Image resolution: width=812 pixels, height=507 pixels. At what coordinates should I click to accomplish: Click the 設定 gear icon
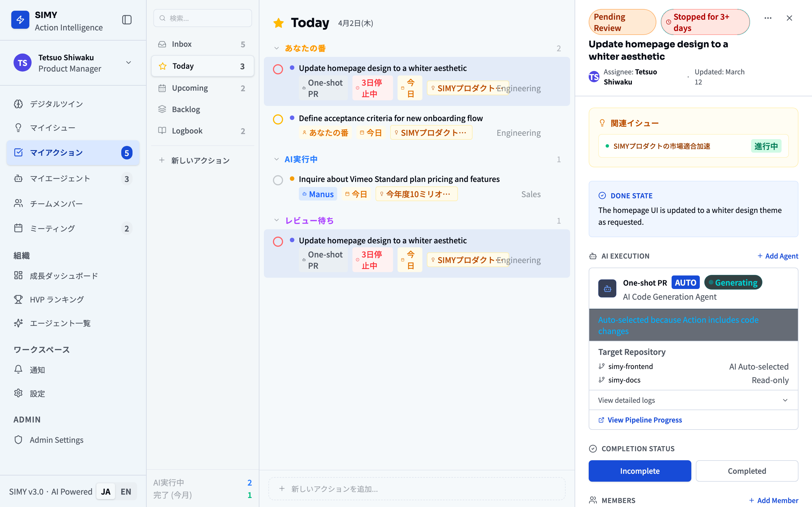point(18,393)
